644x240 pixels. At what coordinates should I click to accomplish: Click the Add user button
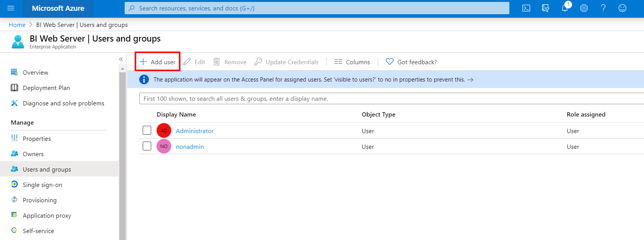[158, 62]
